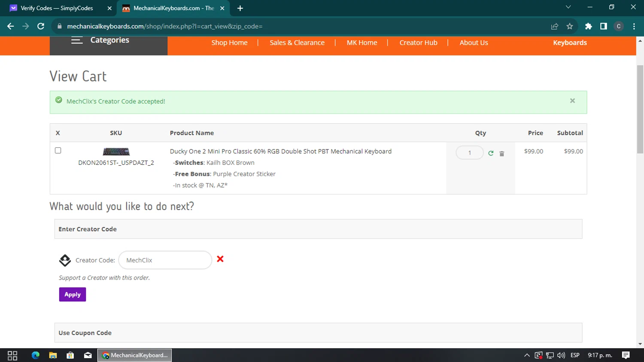The image size is (644, 362).
Task: Close the MechanicalKeyboards.com tab
Action: pos(222,8)
